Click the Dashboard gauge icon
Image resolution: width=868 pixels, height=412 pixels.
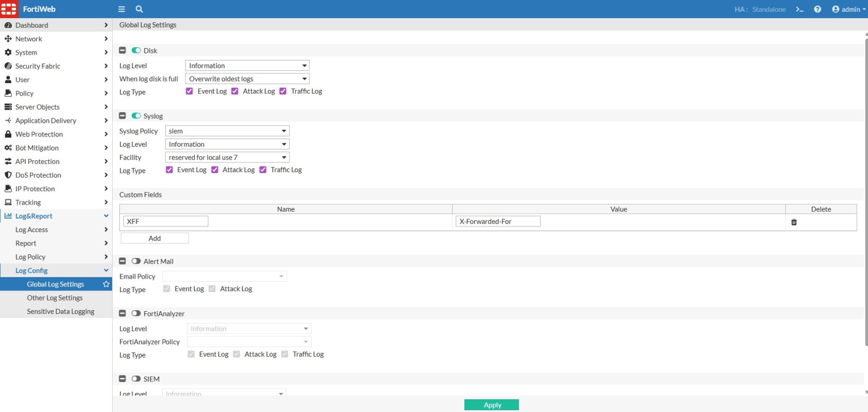(8, 25)
